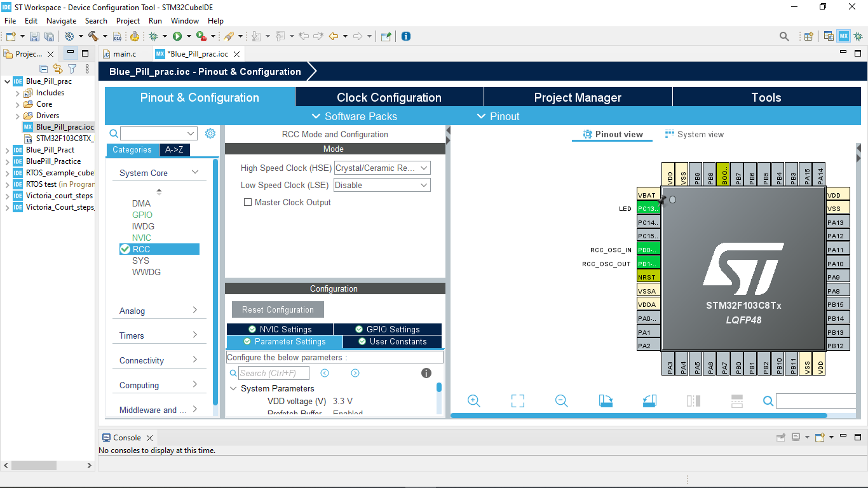Open the Navigate menu
Screen dimensions: 868x488
(x=61, y=20)
